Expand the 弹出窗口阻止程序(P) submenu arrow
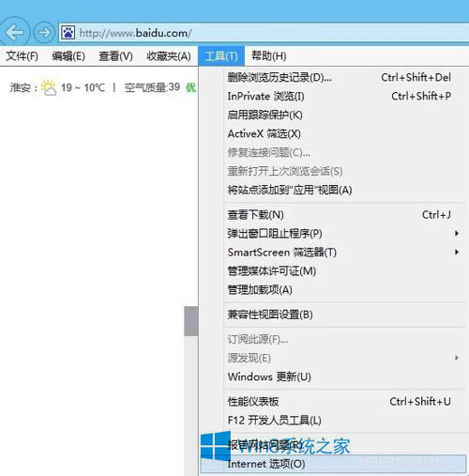 click(x=457, y=233)
